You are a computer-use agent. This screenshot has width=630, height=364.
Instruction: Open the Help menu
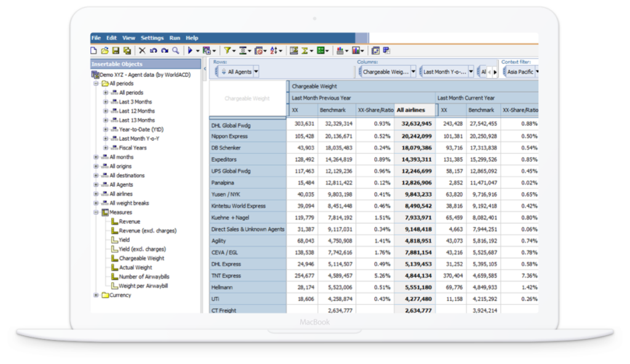tap(192, 38)
